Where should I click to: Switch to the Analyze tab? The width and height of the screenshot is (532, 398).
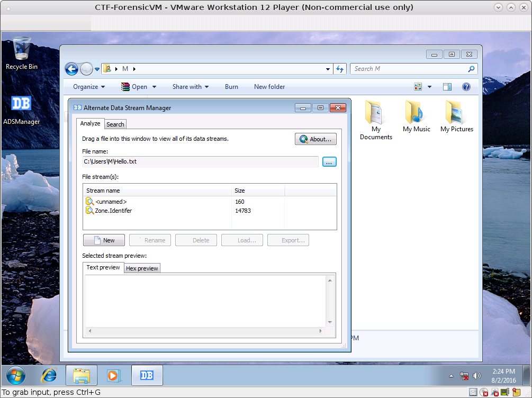point(90,123)
